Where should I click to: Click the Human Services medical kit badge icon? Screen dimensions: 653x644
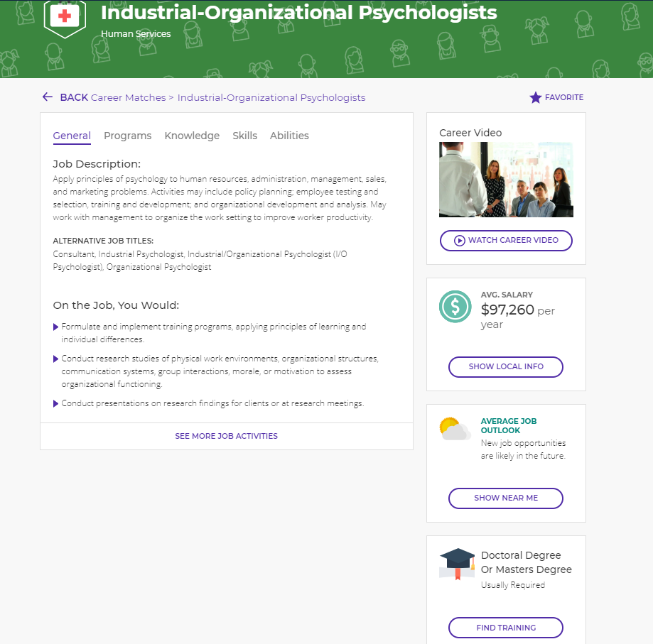point(65,18)
